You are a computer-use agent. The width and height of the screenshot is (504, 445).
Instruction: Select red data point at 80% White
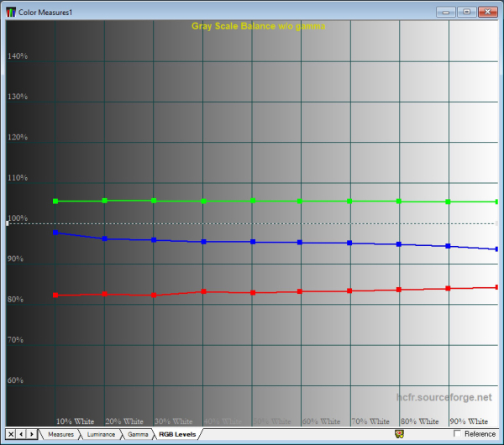(399, 290)
